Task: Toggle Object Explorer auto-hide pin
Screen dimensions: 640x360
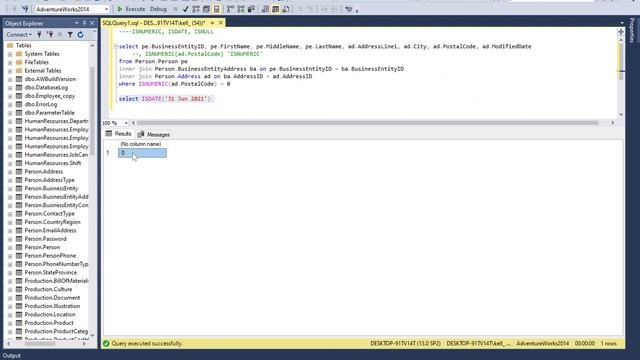Action: [x=84, y=23]
